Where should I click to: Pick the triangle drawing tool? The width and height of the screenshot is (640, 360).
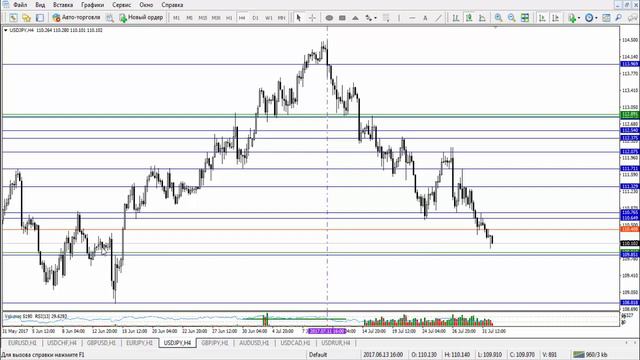coord(355,18)
